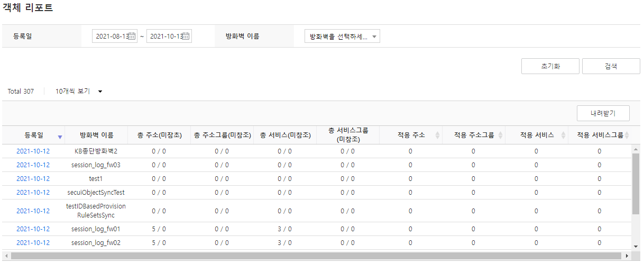
Task: Select the testIDBasedProvision RuleSetsSync name cell
Action: pos(96,211)
